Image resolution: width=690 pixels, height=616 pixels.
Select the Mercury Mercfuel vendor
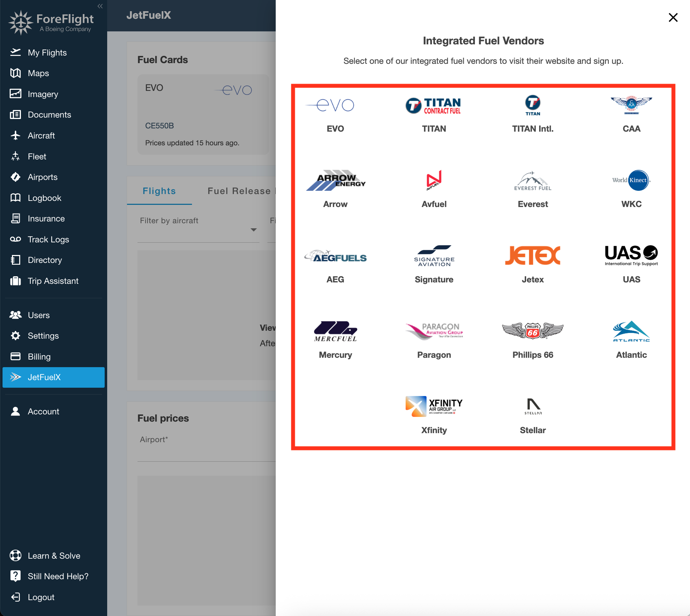point(335,341)
